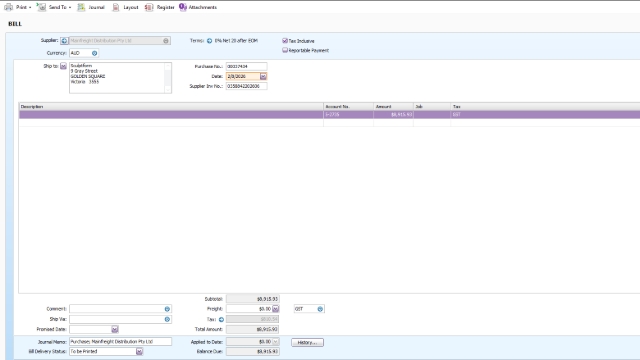
Task: Open the Freight calculator dropdown
Action: coord(276,309)
